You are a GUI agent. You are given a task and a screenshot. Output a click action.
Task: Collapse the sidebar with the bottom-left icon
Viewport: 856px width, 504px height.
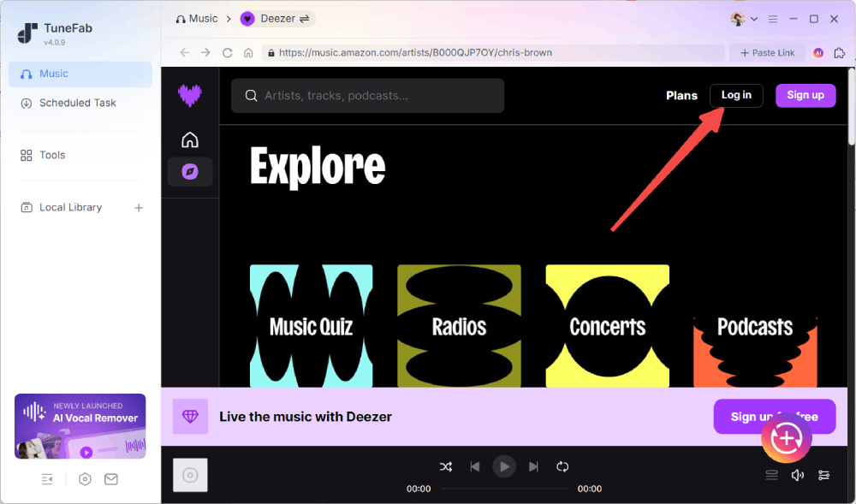[x=47, y=479]
